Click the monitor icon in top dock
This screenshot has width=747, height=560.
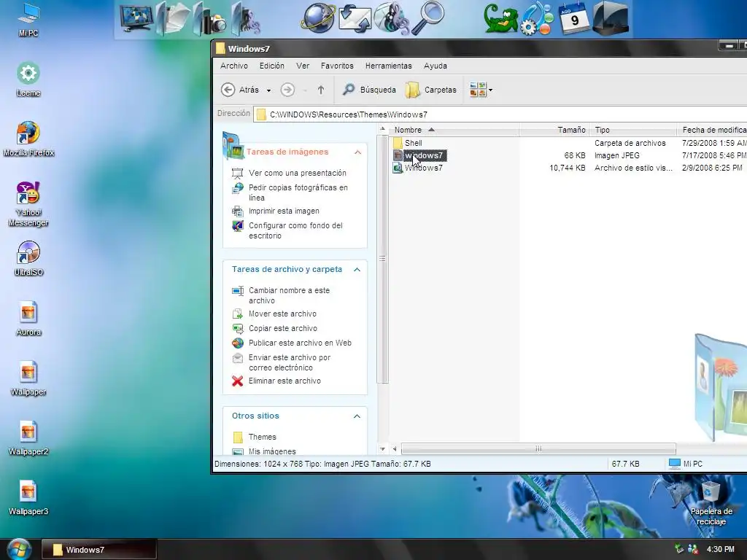136,19
